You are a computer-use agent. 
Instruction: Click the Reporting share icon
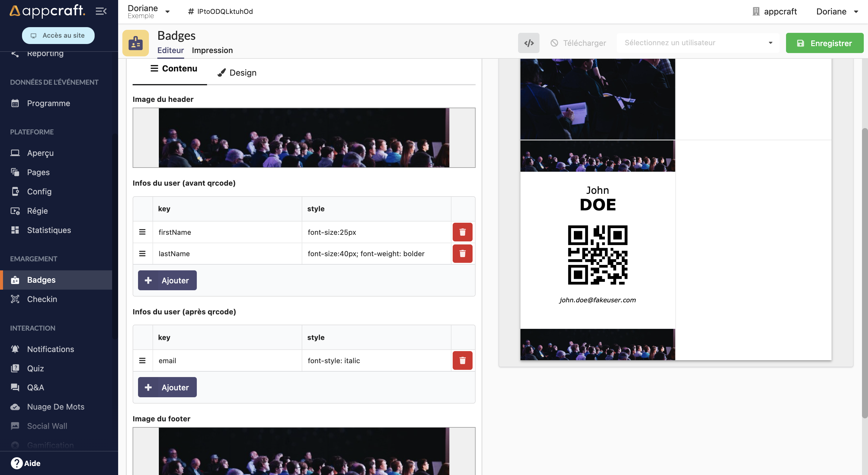(15, 53)
